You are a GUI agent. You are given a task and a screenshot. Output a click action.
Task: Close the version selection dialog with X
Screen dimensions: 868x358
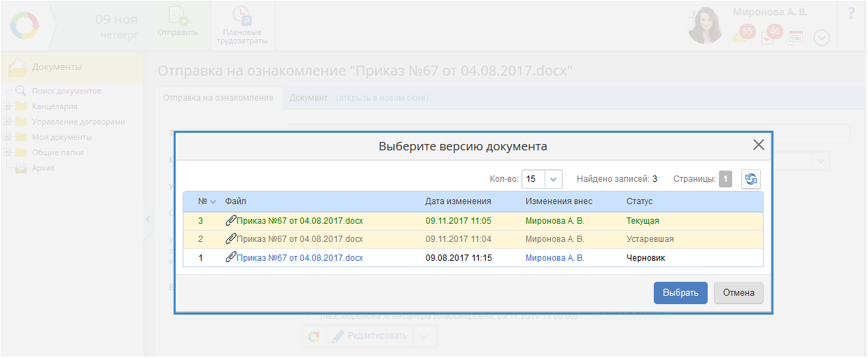(x=758, y=145)
